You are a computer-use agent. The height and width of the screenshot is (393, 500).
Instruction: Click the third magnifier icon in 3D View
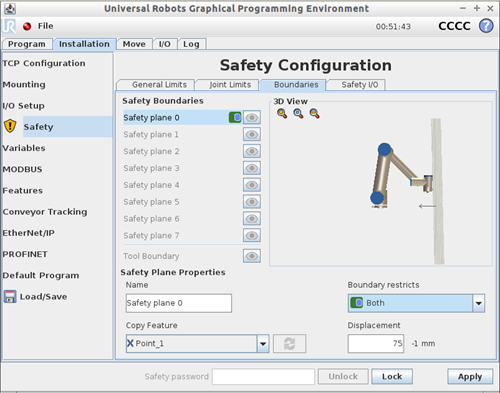[315, 114]
